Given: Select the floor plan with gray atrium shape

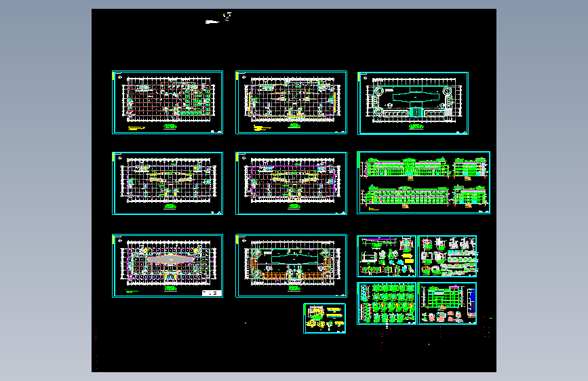Looking at the screenshot, I should coord(168,266).
